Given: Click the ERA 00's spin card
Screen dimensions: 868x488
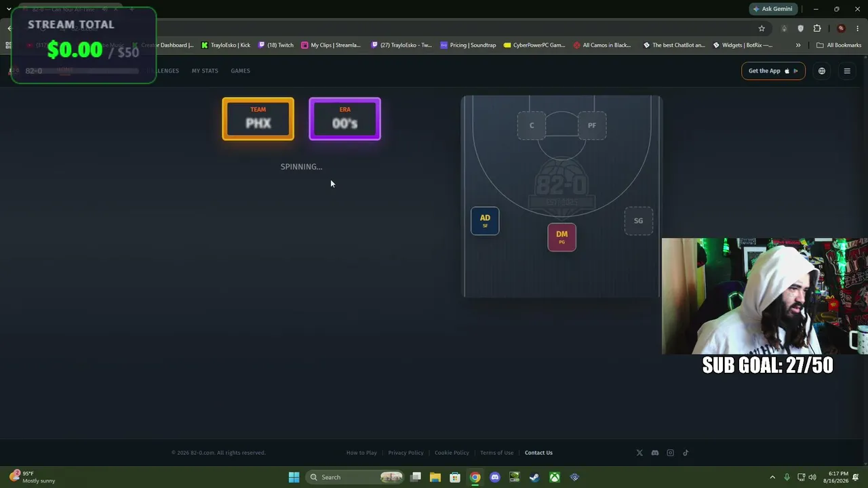Looking at the screenshot, I should (x=345, y=119).
